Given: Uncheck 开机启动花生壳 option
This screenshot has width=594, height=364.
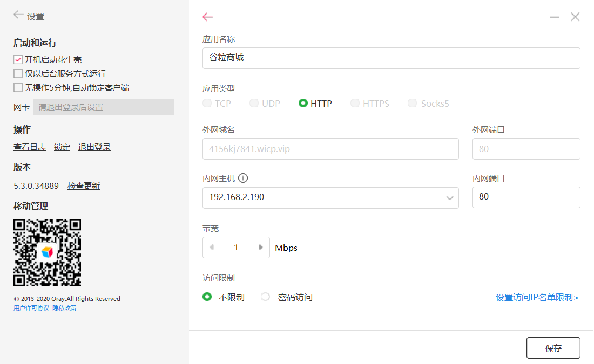Looking at the screenshot, I should point(18,60).
